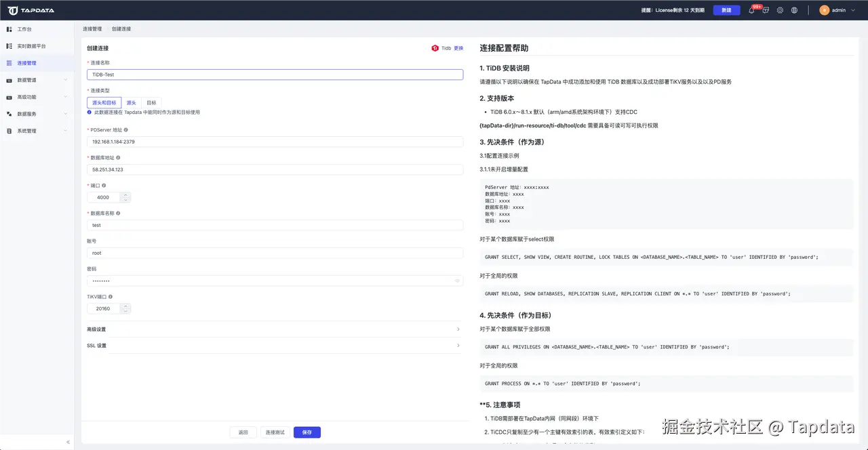
Task: Show password with the eye icon
Action: (457, 281)
